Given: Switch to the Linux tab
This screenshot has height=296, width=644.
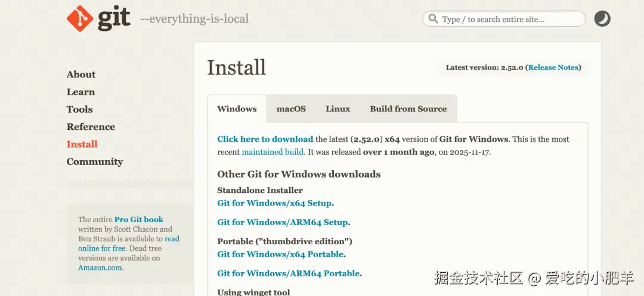Looking at the screenshot, I should pyautogui.click(x=338, y=109).
